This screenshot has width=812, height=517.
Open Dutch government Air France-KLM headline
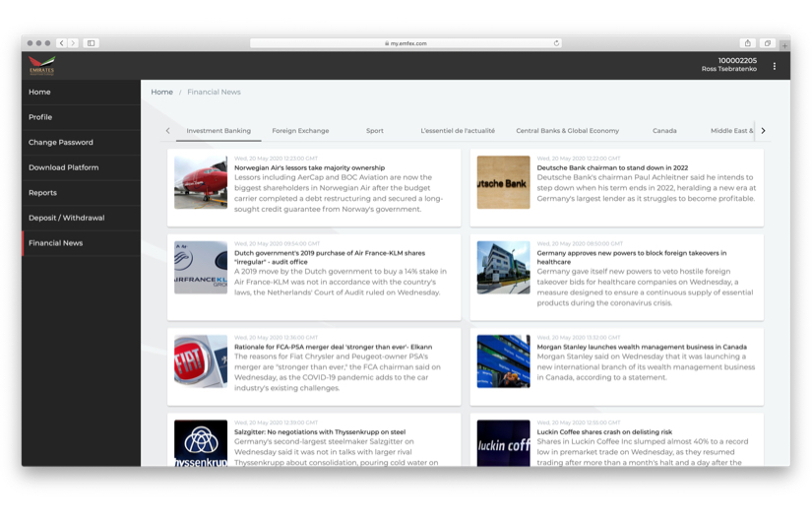pos(330,257)
